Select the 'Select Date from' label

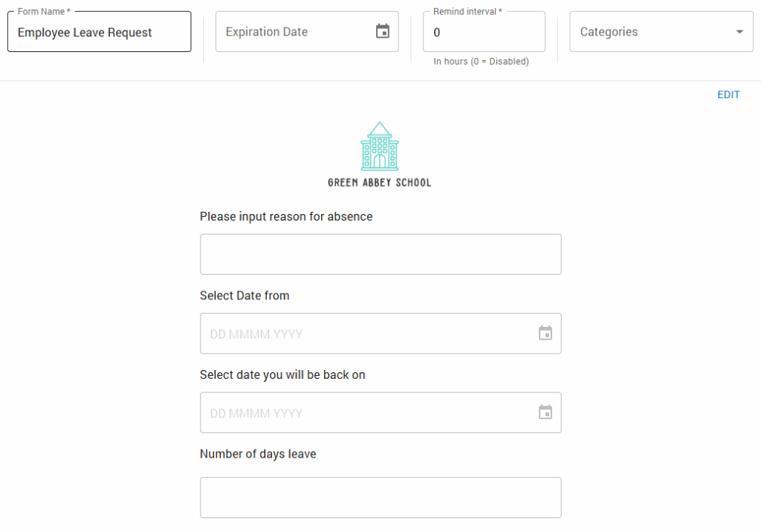[245, 296]
